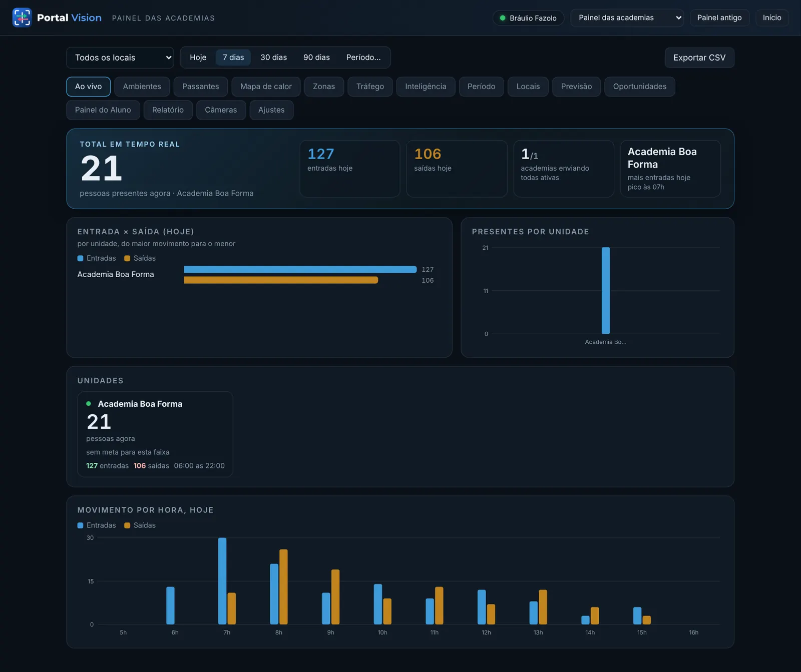Viewport: 801px width, 672px height.
Task: Click the Portal Vision logo icon
Action: 22,18
